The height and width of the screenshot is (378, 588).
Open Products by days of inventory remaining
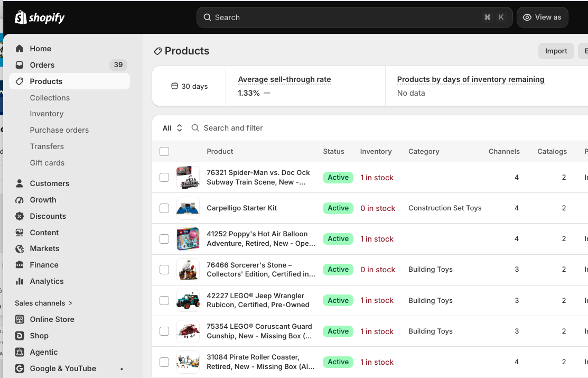[x=471, y=79]
